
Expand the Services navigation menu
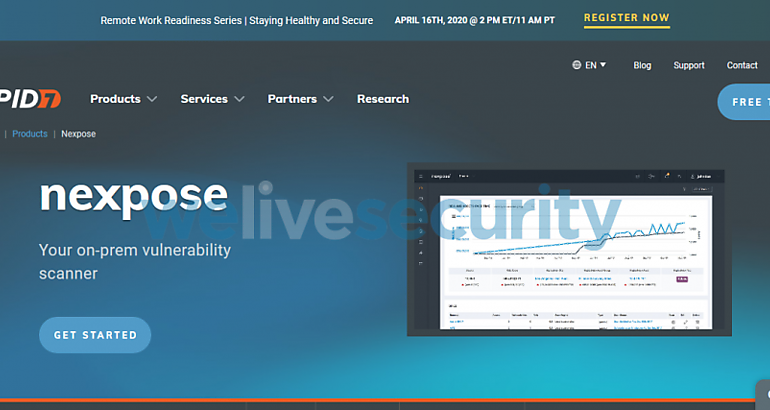click(x=212, y=99)
